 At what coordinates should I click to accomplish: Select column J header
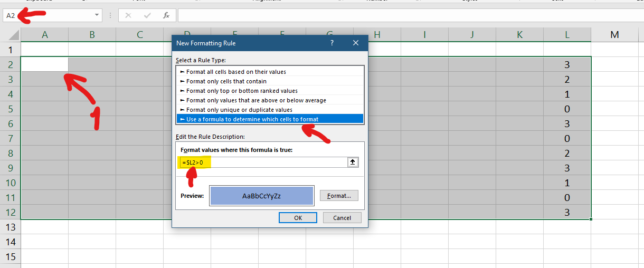point(472,35)
